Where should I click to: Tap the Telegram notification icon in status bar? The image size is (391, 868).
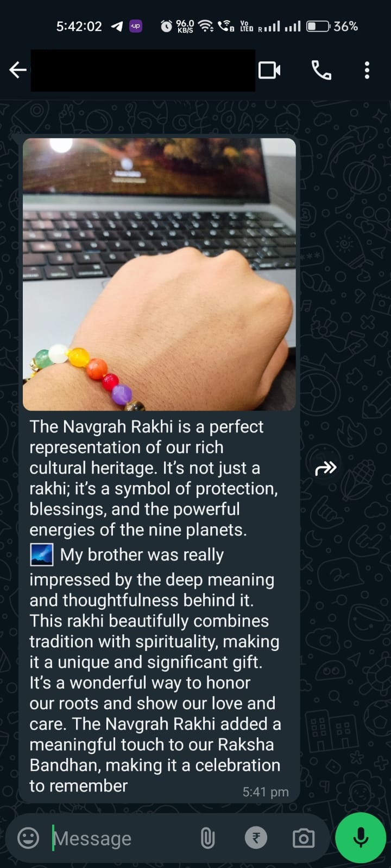click(x=116, y=26)
